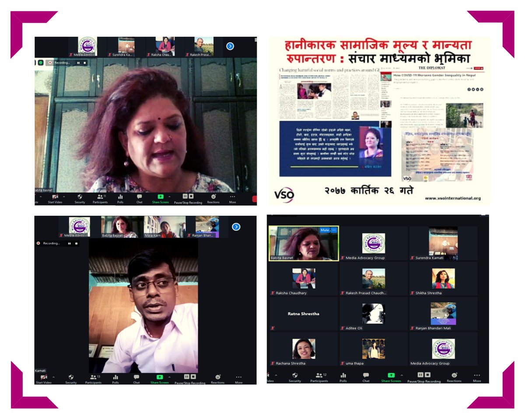525x420 pixels.
Task: Click the gallery view grid icon in Babita window
Action: pos(255,39)
